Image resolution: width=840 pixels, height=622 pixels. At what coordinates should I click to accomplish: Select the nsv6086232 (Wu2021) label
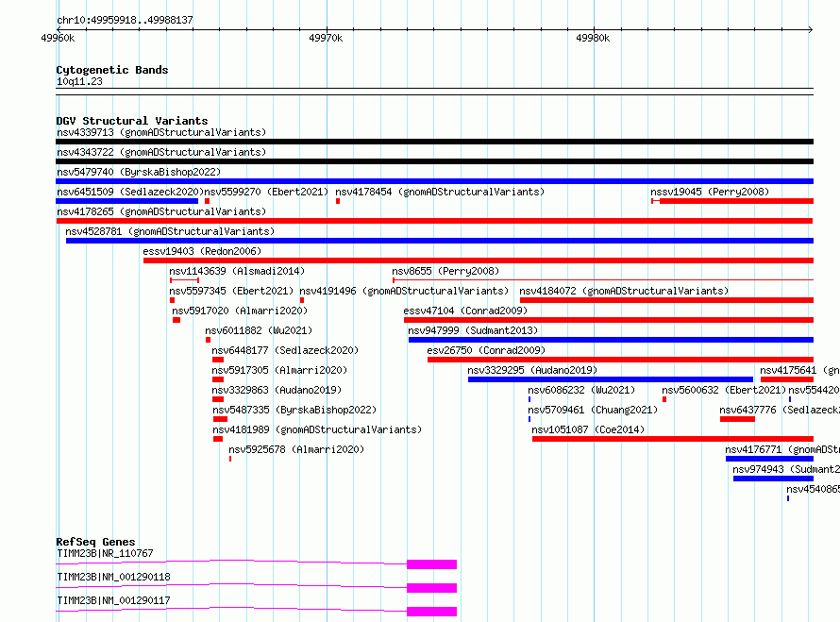coord(581,390)
